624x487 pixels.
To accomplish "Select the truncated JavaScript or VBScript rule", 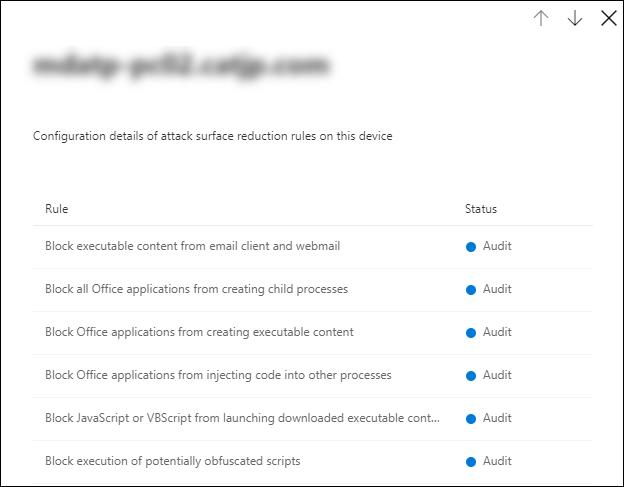I will pyautogui.click(x=242, y=418).
